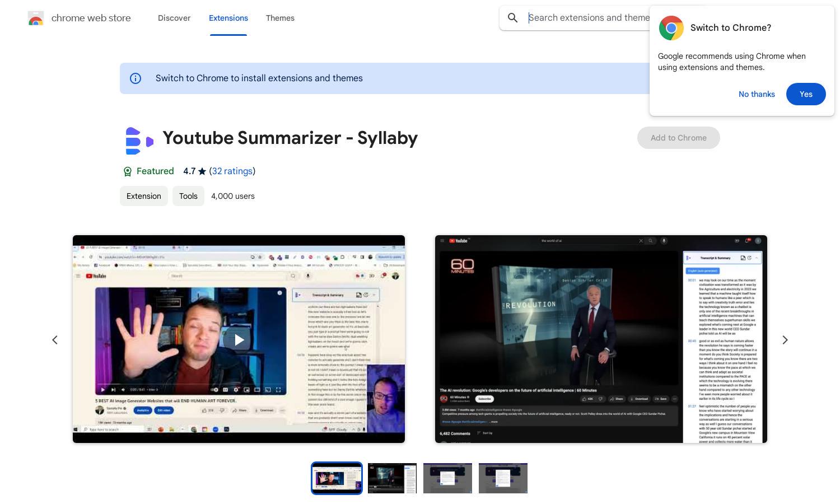Focus the search extensions and themes field

click(588, 18)
